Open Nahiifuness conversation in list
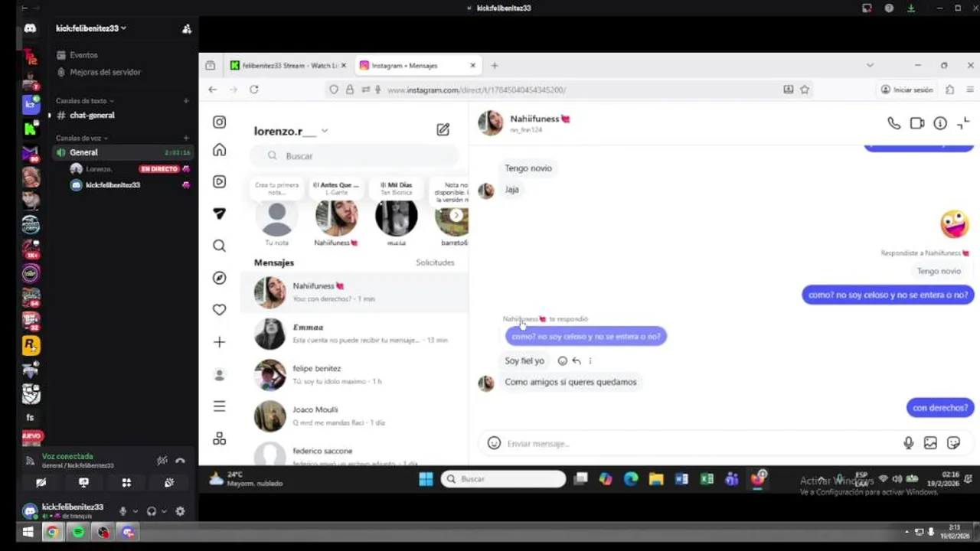This screenshot has height=551, width=980. [x=355, y=292]
